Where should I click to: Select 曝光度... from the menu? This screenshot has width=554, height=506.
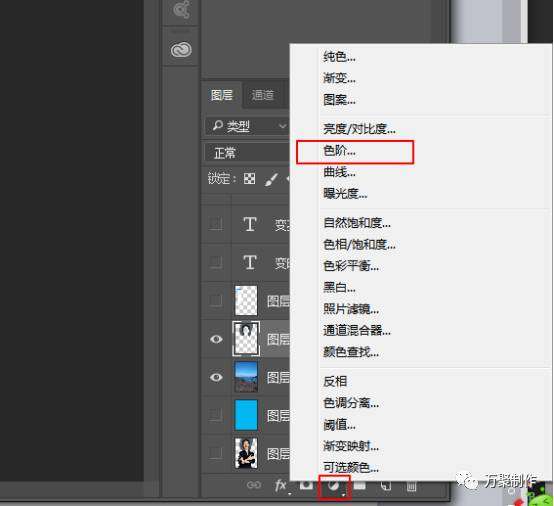click(x=345, y=194)
